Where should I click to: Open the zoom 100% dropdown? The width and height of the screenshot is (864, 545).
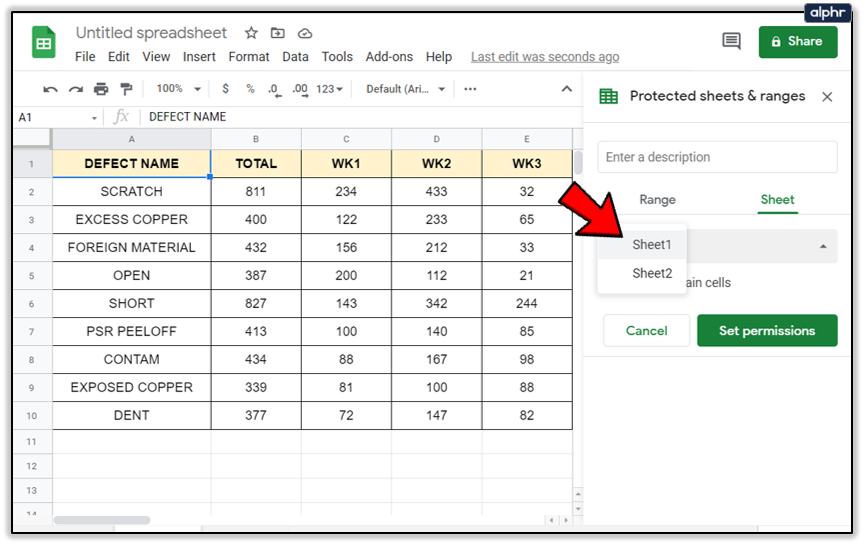(x=178, y=89)
